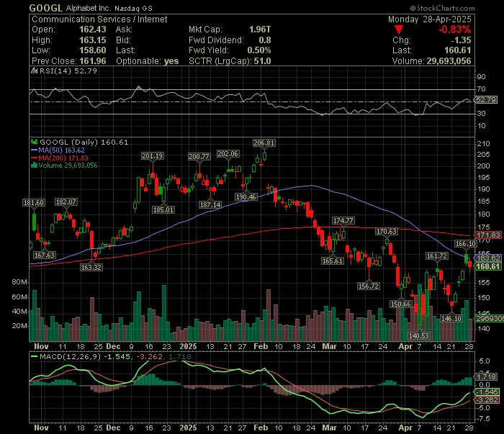Click the 140.53 lowest price label
504x434 pixels.
419,335
